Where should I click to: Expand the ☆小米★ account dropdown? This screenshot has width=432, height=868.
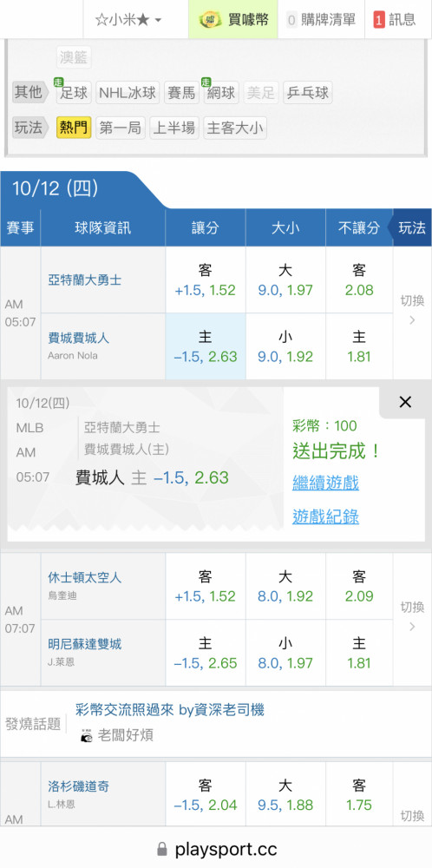[x=128, y=20]
